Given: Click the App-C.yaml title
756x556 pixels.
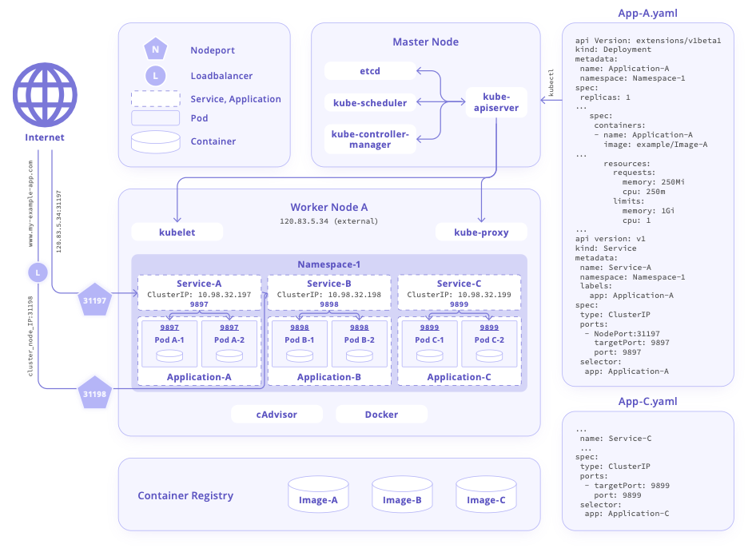Looking at the screenshot, I should pos(647,401).
